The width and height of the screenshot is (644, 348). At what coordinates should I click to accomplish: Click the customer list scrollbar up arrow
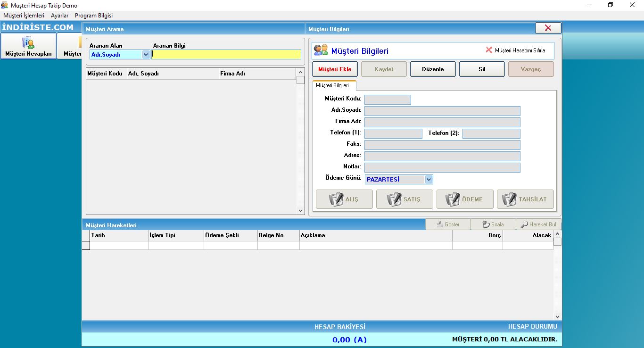(300, 72)
